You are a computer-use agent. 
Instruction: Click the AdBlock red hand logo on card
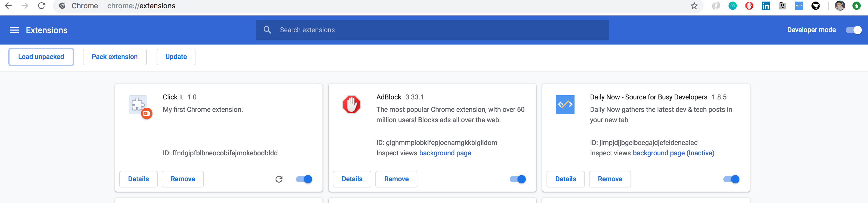point(352,105)
